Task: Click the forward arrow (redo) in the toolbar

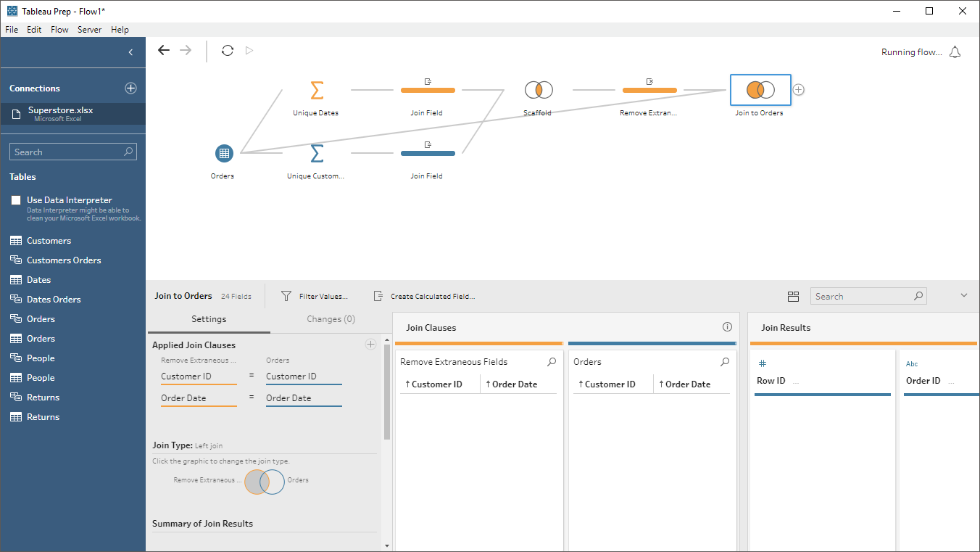Action: pyautogui.click(x=186, y=50)
